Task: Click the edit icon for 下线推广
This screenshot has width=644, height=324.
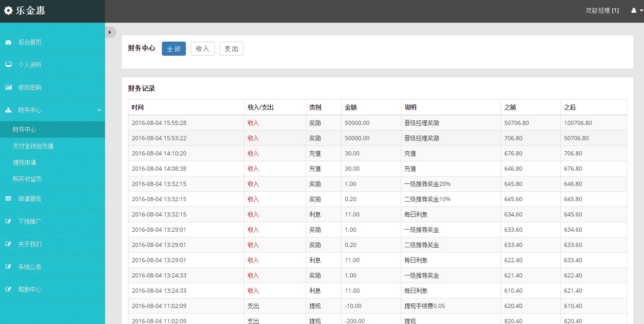Action: click(8, 221)
